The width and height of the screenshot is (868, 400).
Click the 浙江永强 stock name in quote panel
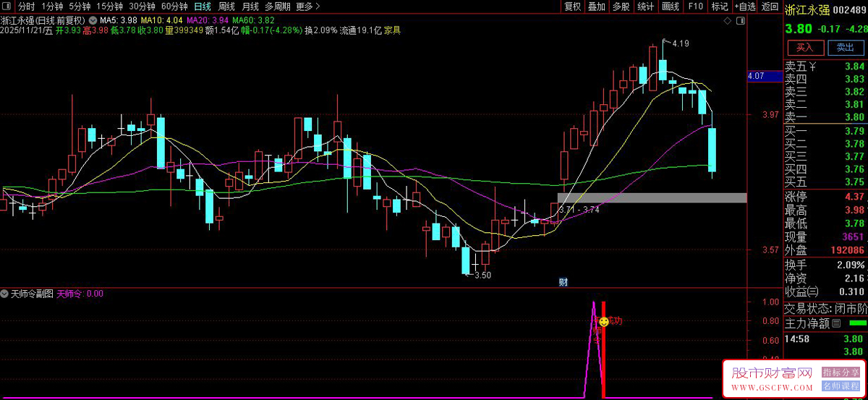806,9
